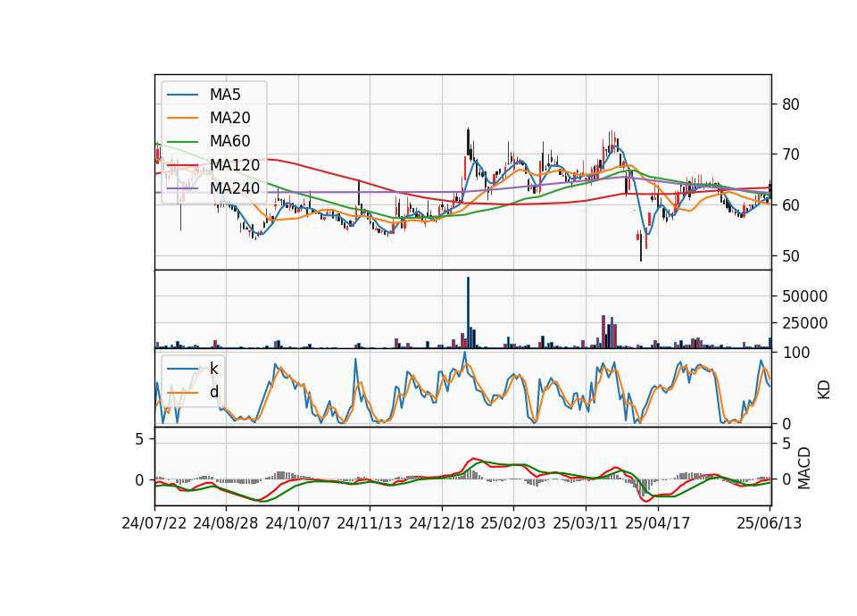Click the volume axis value 50000

[804, 296]
